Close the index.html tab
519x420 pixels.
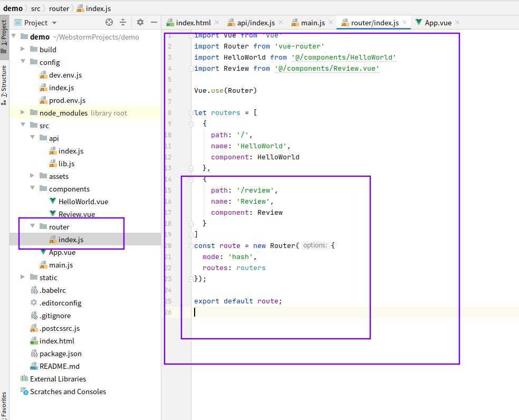tap(217, 22)
